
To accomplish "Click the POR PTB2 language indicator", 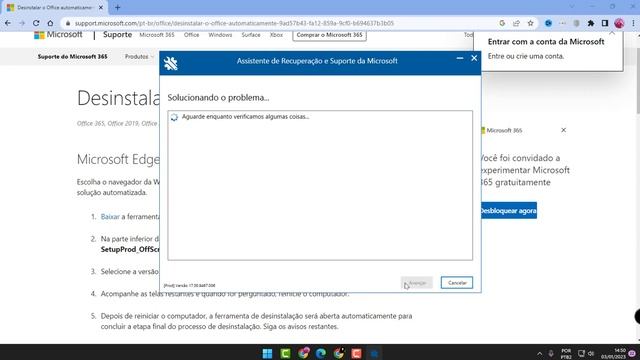I will (x=566, y=354).
